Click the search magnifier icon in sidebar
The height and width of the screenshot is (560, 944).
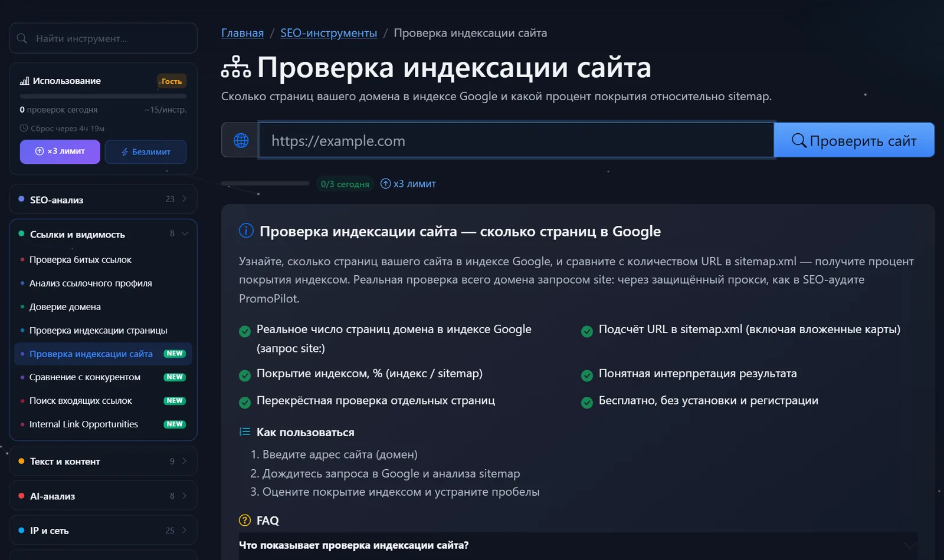22,38
